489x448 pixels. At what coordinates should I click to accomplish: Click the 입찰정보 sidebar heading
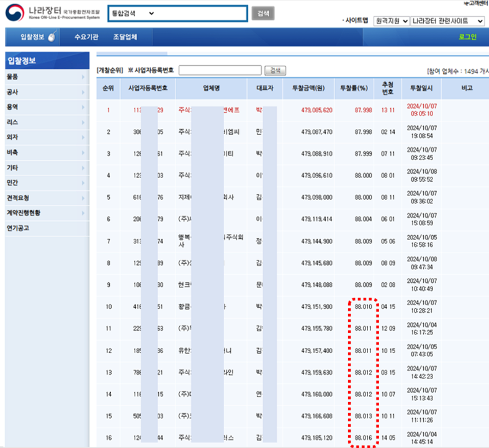[x=47, y=61]
